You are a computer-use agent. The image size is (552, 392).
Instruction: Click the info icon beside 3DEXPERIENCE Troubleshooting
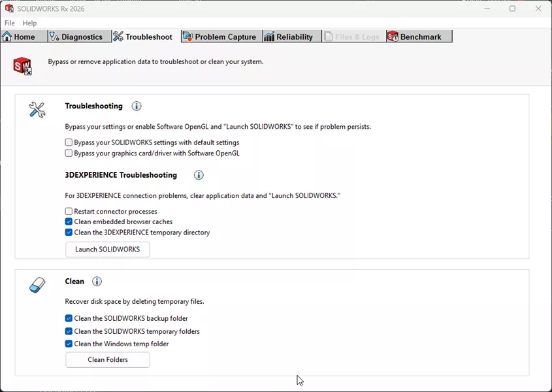[x=199, y=175]
